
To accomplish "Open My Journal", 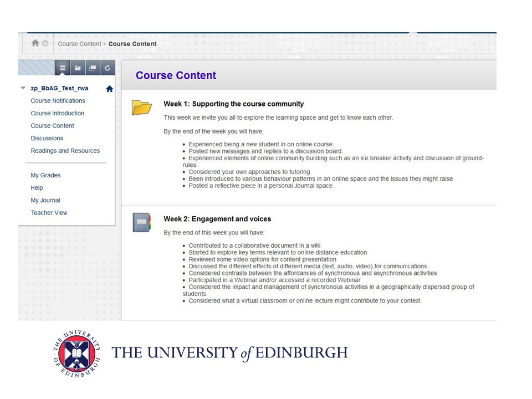I will pyautogui.click(x=45, y=201).
